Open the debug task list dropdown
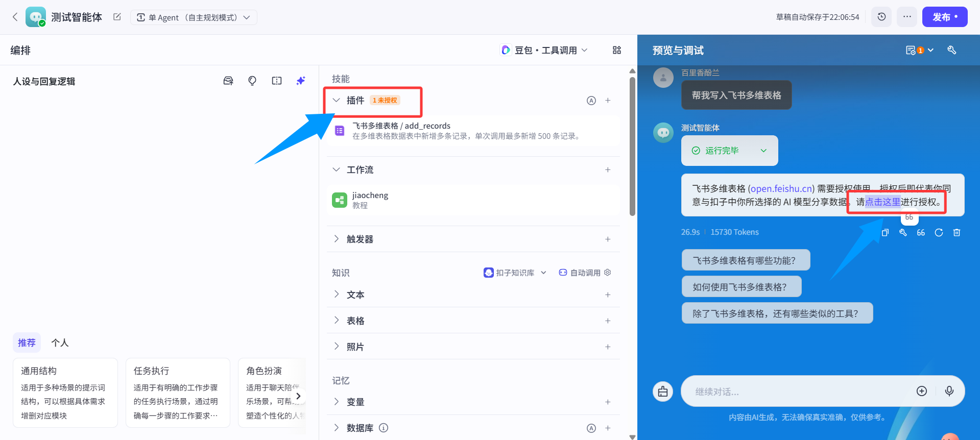 coord(920,50)
